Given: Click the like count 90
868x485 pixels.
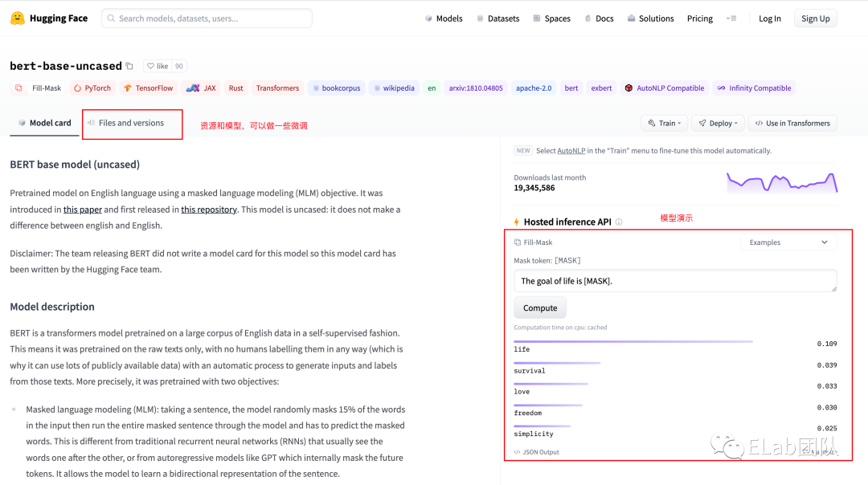Looking at the screenshot, I should click(x=178, y=66).
